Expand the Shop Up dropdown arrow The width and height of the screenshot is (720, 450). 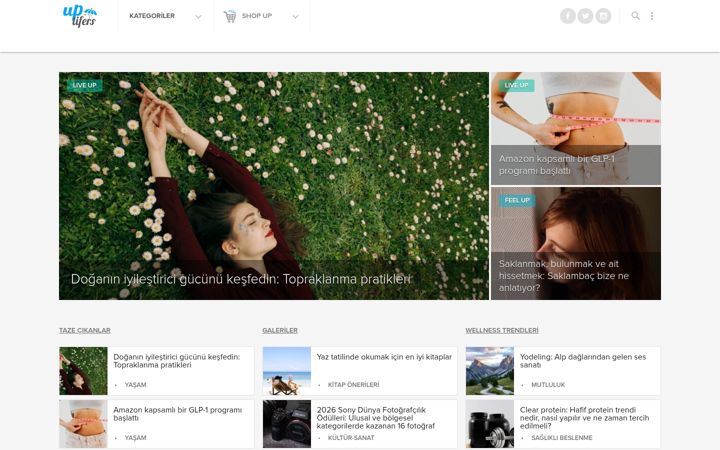pos(295,17)
